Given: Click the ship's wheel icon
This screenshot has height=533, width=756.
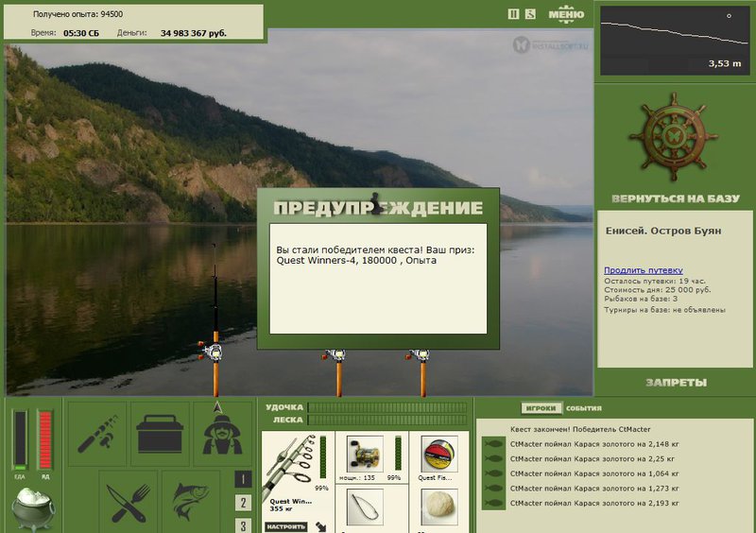Looking at the screenshot, I should pyautogui.click(x=674, y=137).
